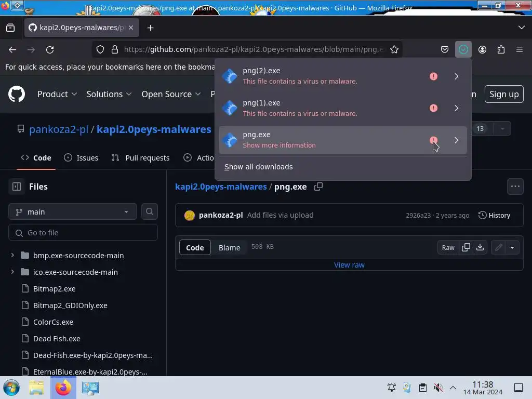532x399 pixels.
Task: Switch to the Issues tab
Action: click(x=81, y=158)
